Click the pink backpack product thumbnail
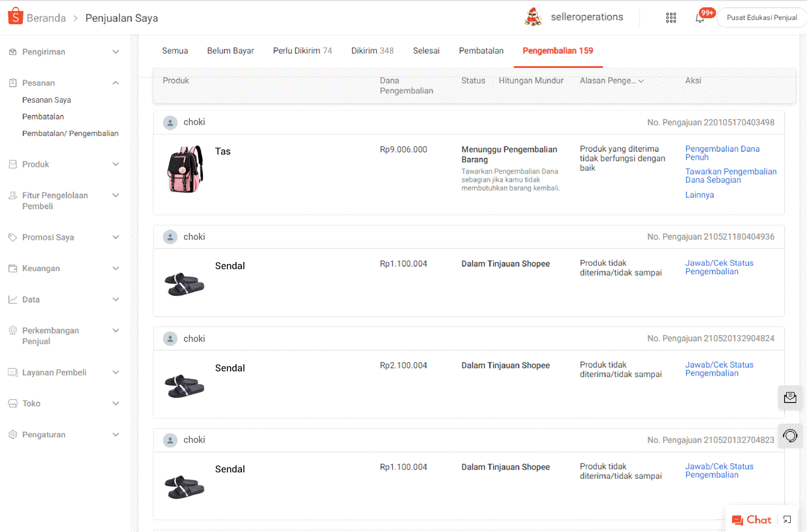The image size is (807, 532). (x=185, y=169)
